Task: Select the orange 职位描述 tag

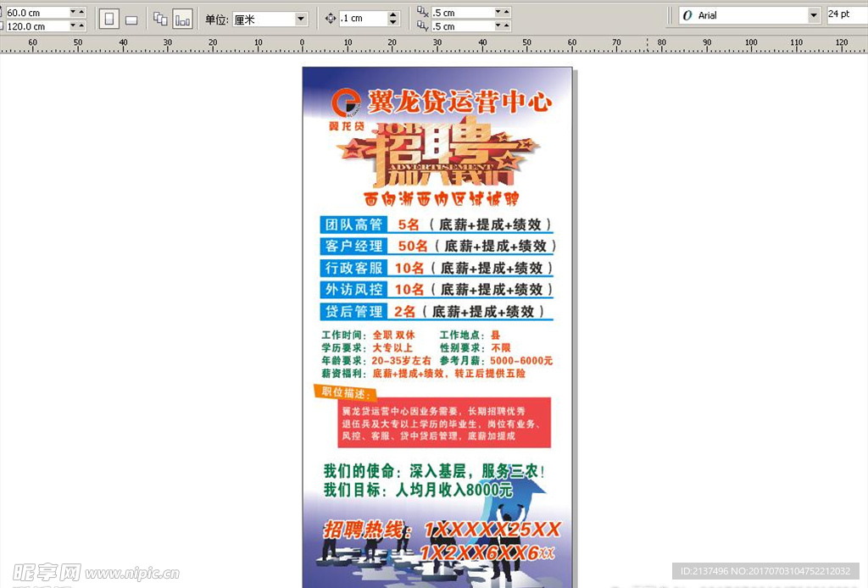Action: pyautogui.click(x=345, y=392)
